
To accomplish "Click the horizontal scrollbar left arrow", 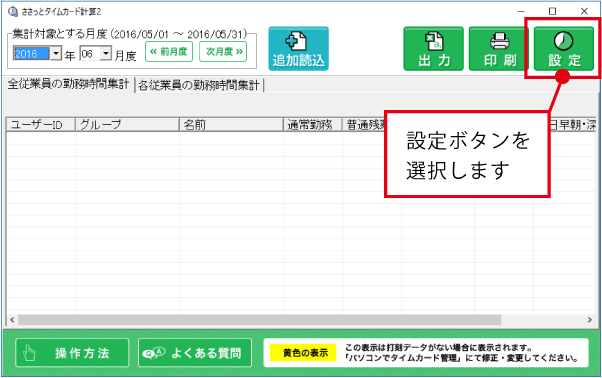I will click(12, 320).
